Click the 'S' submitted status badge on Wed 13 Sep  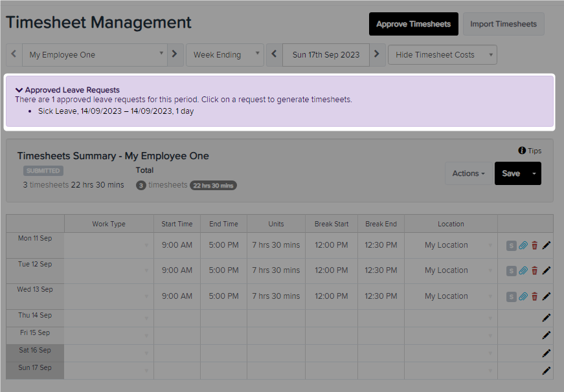(511, 296)
